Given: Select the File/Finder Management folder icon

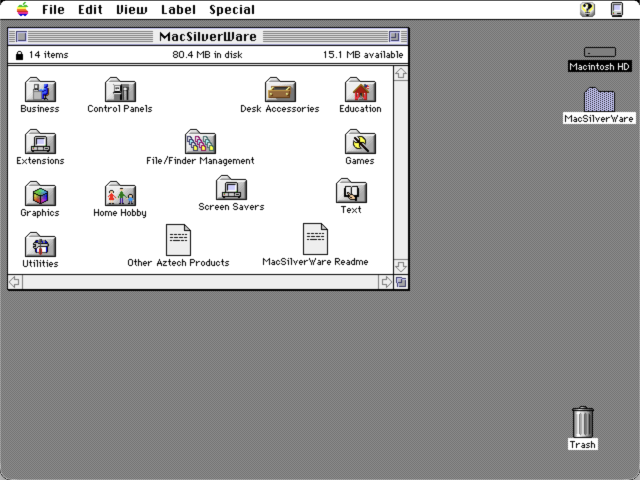Looking at the screenshot, I should click(x=200, y=141).
